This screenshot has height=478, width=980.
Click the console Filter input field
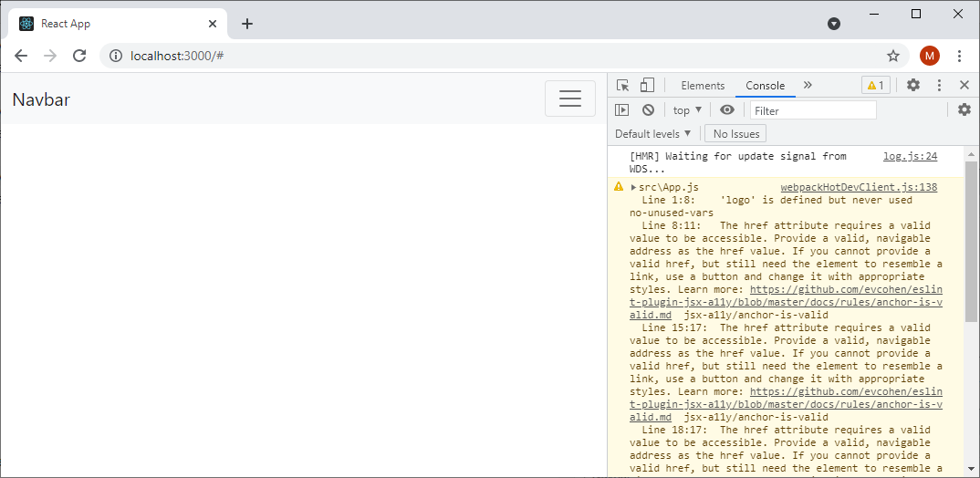coord(812,110)
